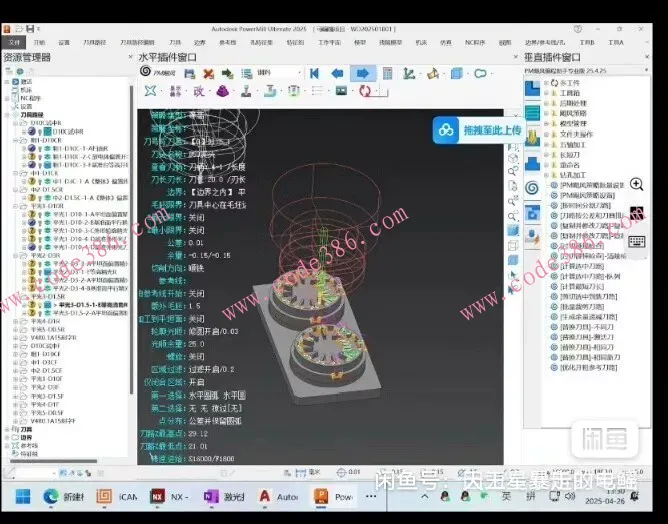The image size is (668, 524).
Task: Open the 文件 menu tab
Action: pos(13,43)
